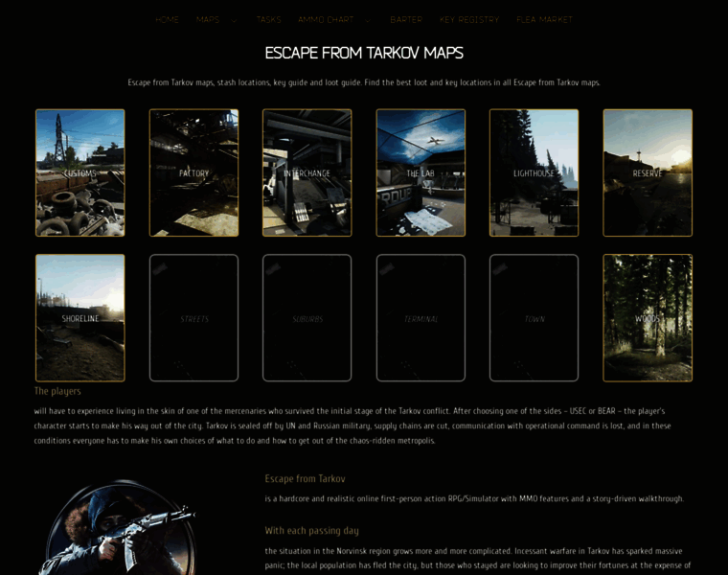Open the Customs map card
The width and height of the screenshot is (728, 575).
pos(80,172)
